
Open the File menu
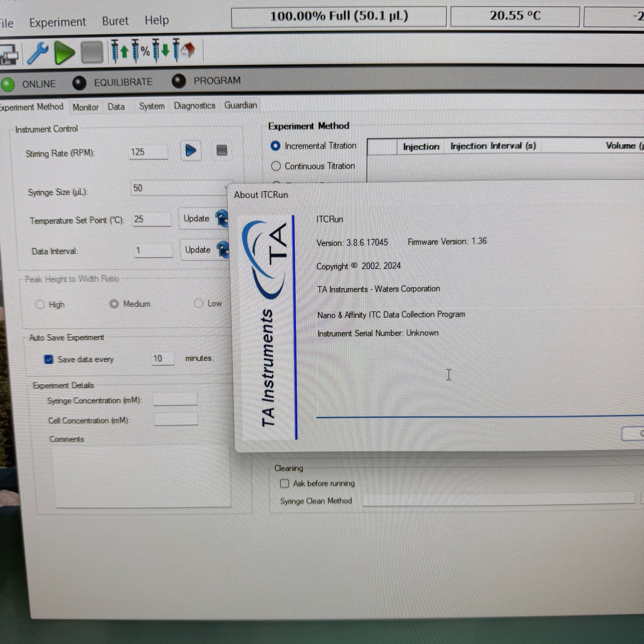tap(6, 23)
